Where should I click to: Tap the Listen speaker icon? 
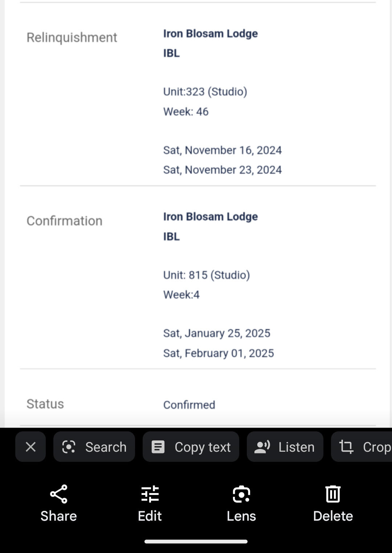pyautogui.click(x=262, y=447)
